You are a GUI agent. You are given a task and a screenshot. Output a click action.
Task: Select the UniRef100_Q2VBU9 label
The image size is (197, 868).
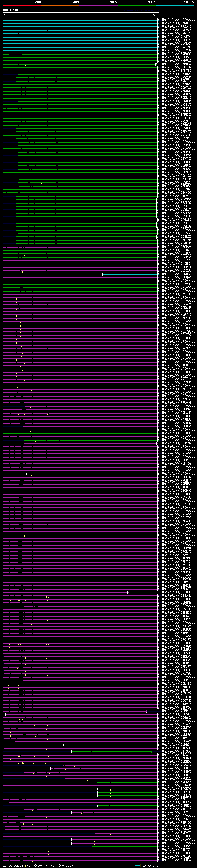click(177, 128)
